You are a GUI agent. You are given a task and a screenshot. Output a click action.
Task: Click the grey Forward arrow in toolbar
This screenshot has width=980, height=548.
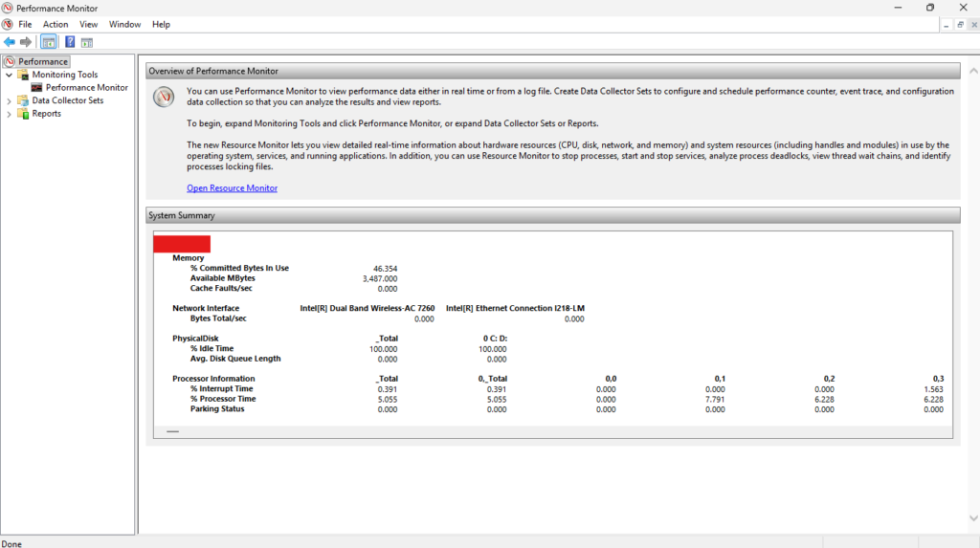26,42
